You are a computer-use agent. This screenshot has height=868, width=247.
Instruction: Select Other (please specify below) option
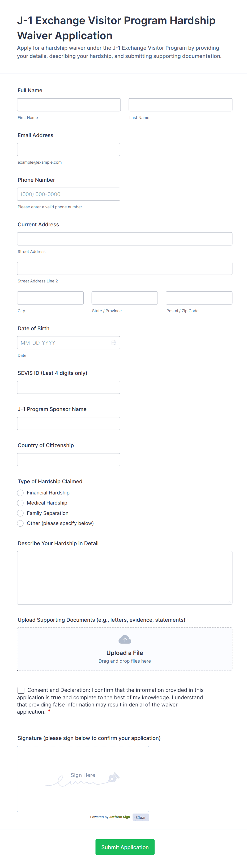tap(20, 523)
